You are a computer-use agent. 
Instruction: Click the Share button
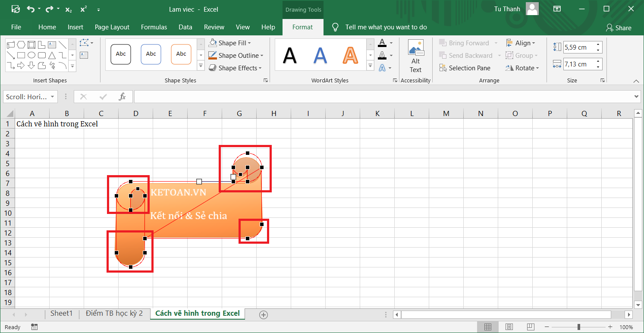click(619, 28)
